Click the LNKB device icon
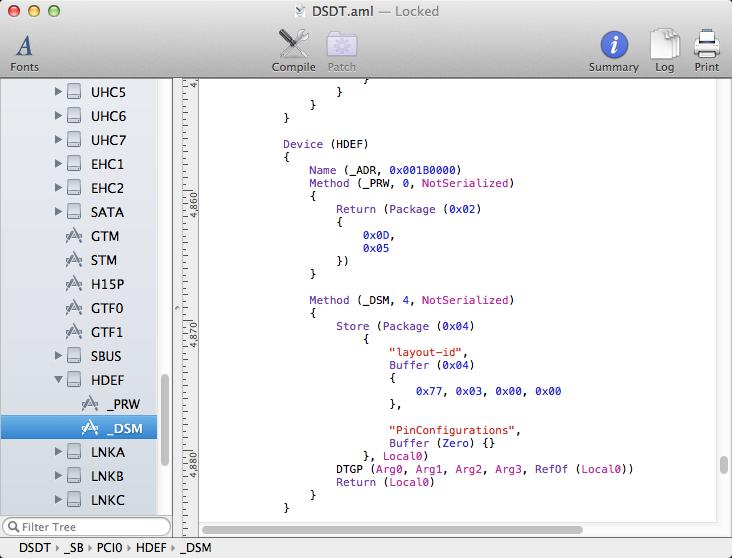The width and height of the screenshot is (732, 558). (x=74, y=476)
